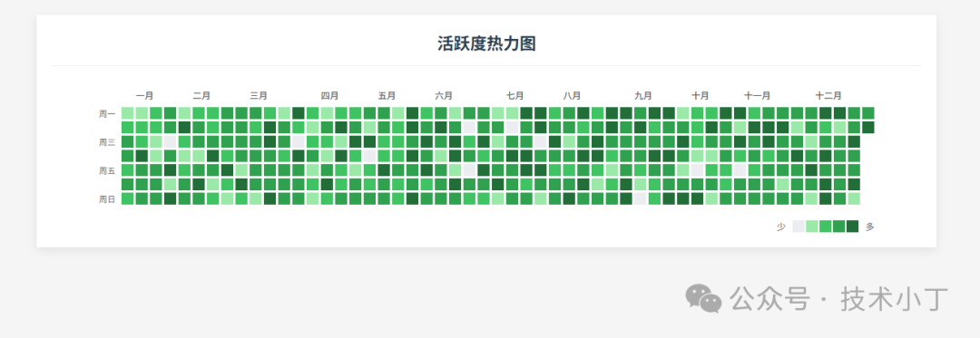Click the 活跃度热力图 title
Image resolution: width=980 pixels, height=338 pixels.
point(486,43)
